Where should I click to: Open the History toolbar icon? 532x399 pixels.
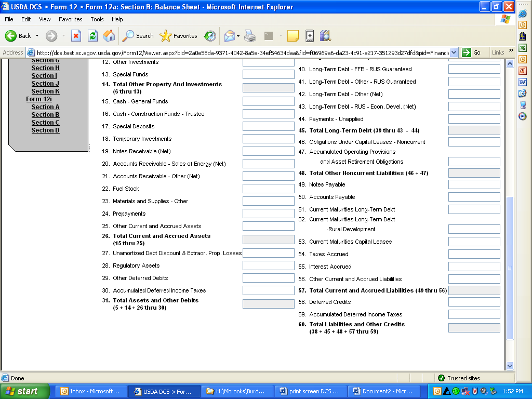point(210,36)
